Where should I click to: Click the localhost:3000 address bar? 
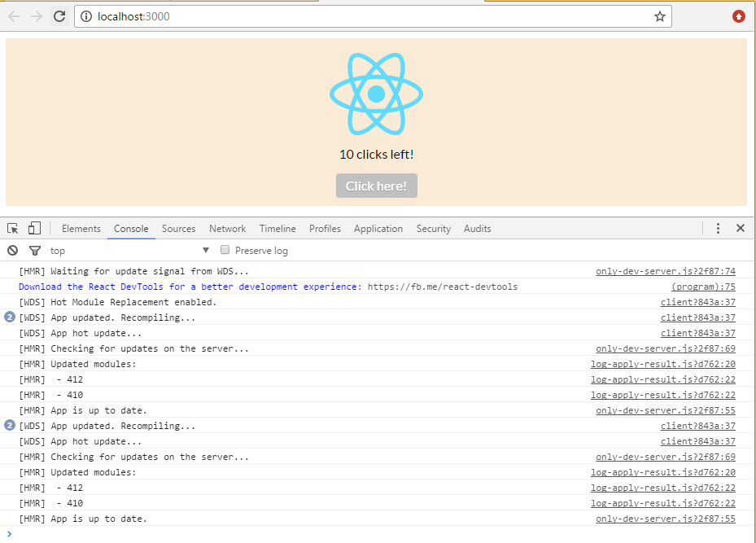(373, 16)
